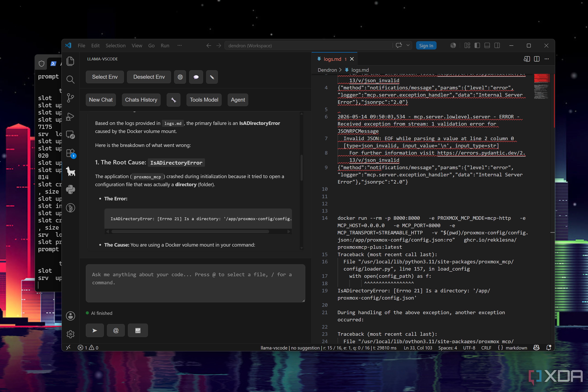This screenshot has height=392, width=588.
Task: Toggle Secondary Side Bar layout button
Action: click(497, 45)
